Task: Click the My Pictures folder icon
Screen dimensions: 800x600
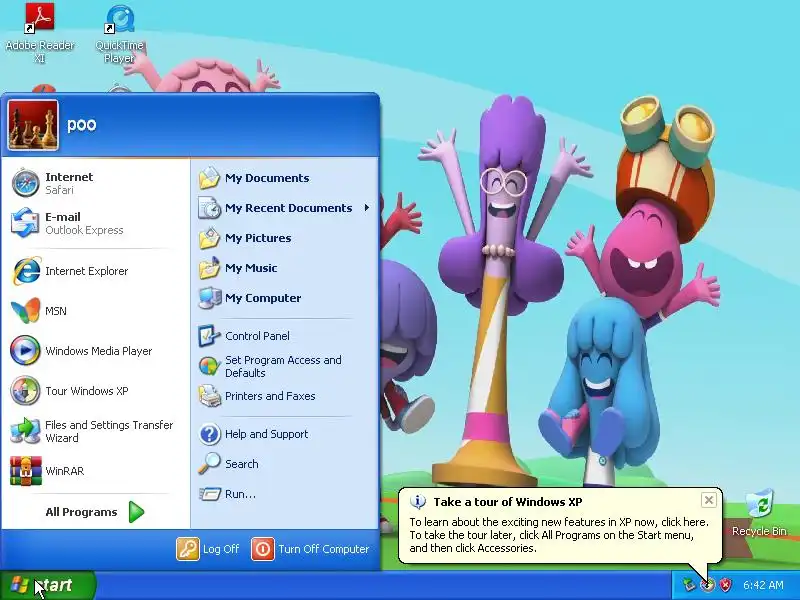Action: [x=209, y=238]
